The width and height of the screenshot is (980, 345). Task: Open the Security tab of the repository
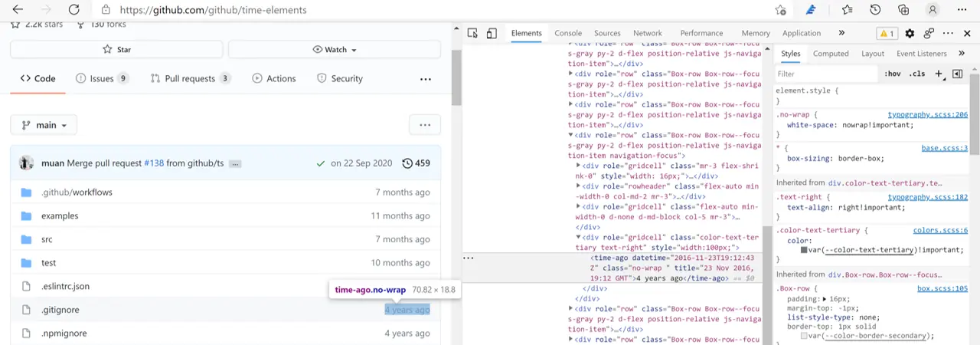pos(340,78)
